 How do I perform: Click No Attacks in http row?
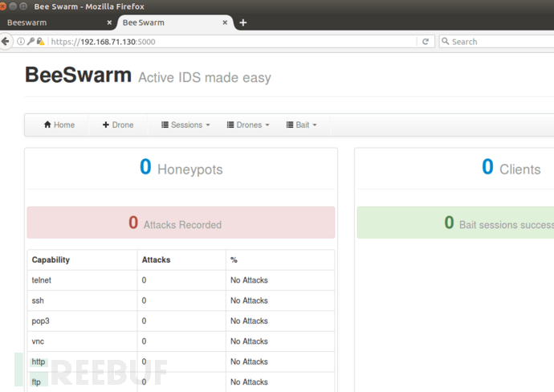coord(249,361)
